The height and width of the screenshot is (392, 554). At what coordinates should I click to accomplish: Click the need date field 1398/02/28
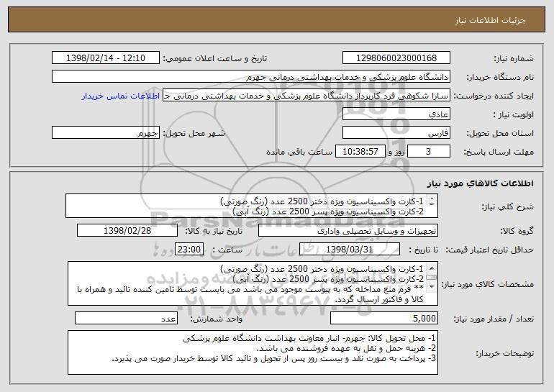point(127,231)
